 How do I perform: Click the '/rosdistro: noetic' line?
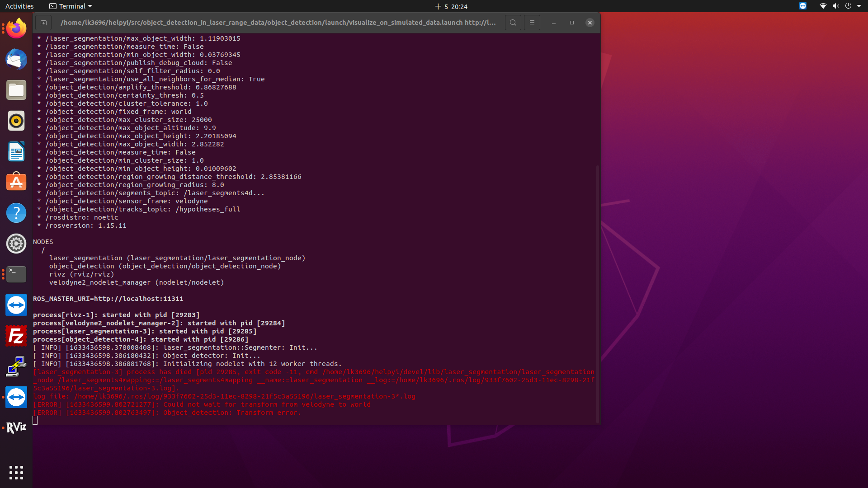coord(78,217)
